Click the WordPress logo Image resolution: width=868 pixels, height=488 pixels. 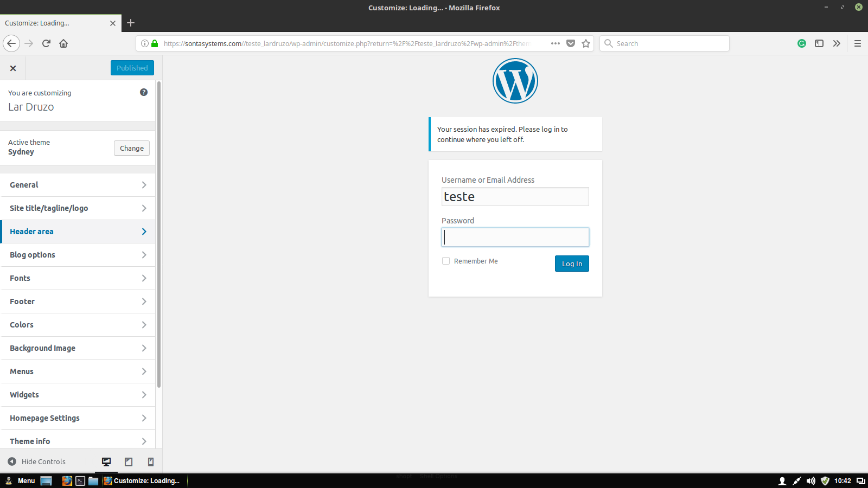[x=515, y=81]
